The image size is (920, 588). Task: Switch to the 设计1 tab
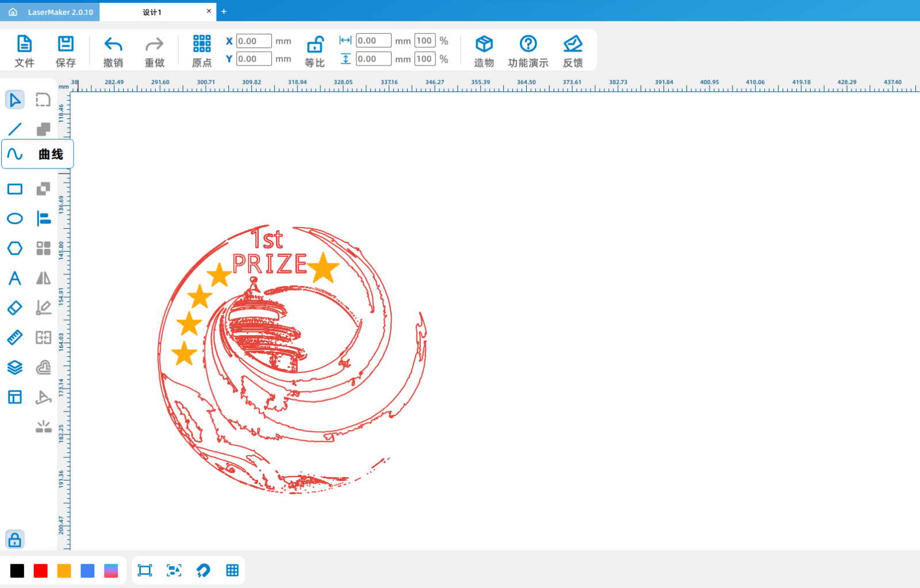point(152,12)
